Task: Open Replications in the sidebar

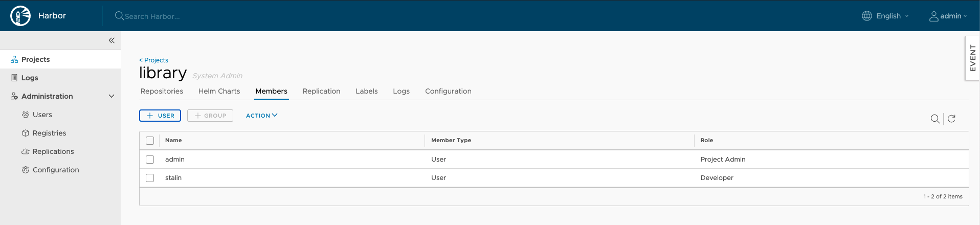Action: click(53, 151)
